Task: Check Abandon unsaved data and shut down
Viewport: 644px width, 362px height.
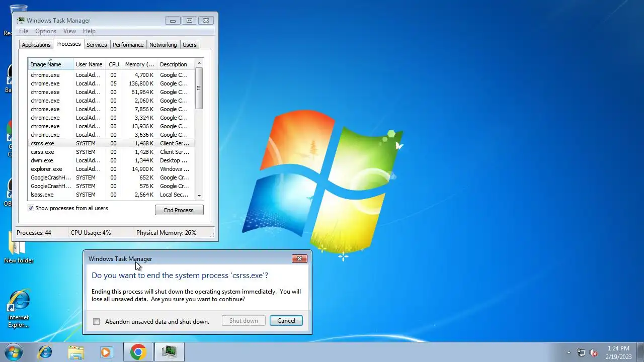Action: point(96,322)
